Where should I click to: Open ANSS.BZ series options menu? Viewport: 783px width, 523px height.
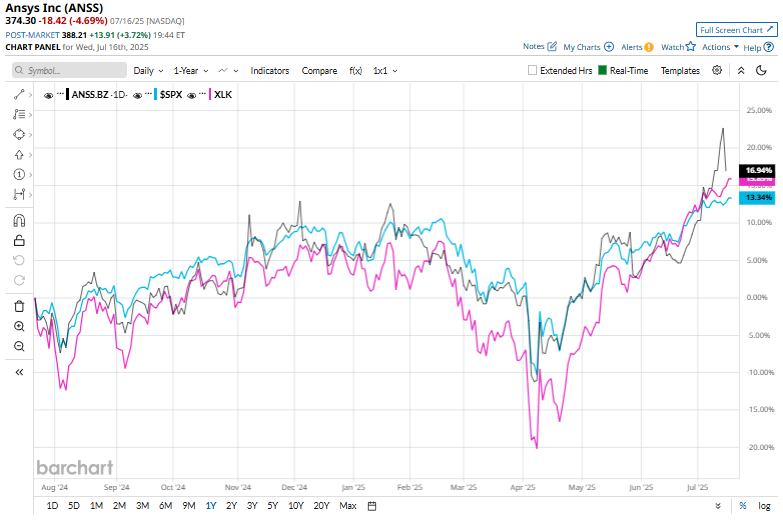[60, 94]
